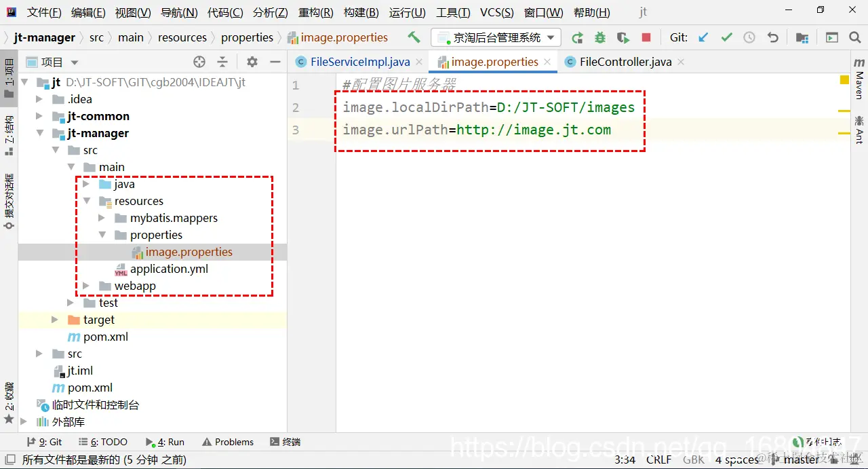Build the project with the hammer icon

click(x=414, y=37)
